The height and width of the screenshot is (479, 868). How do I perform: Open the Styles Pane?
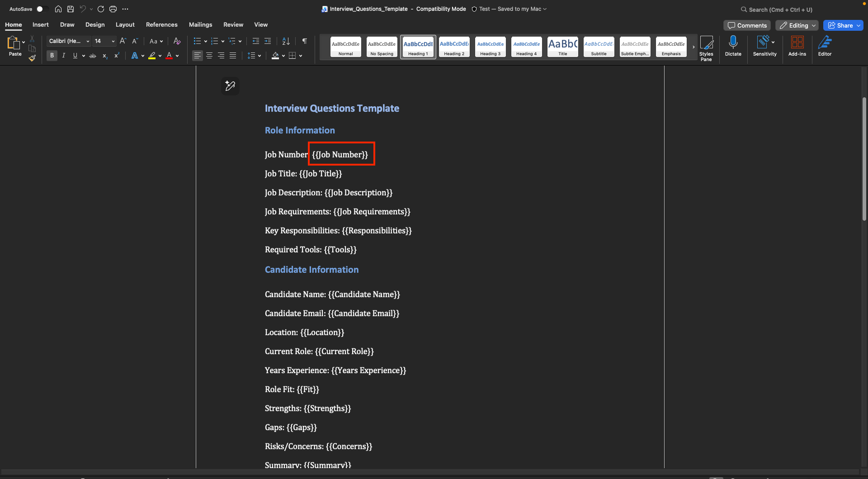pos(706,47)
